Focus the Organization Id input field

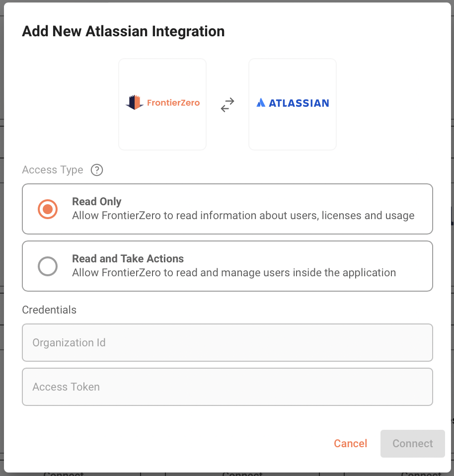[227, 343]
